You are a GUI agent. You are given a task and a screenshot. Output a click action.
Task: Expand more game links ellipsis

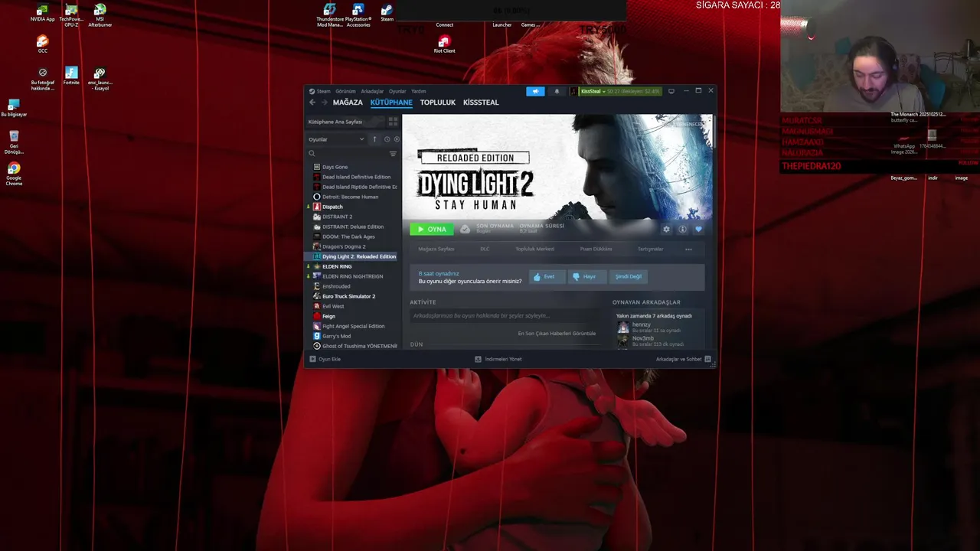(x=688, y=249)
